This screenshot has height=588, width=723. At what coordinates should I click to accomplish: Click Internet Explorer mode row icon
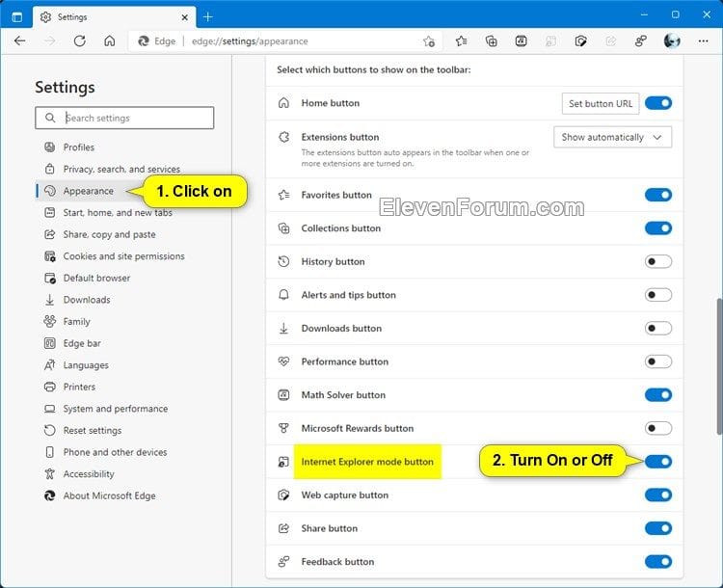[x=283, y=462]
